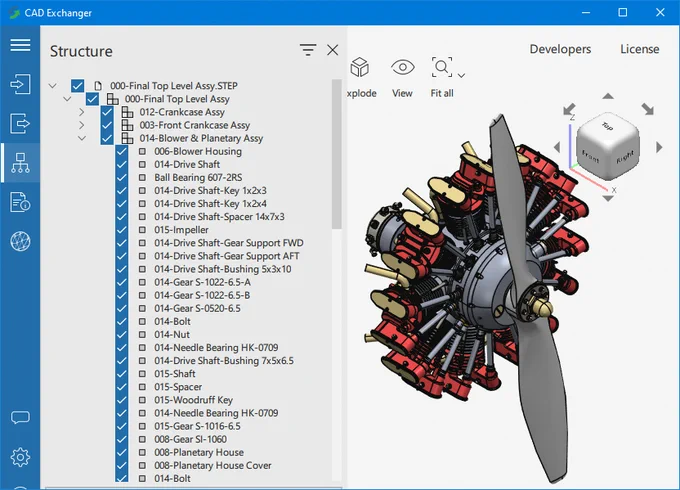
Task: Click the Structure panel vertical scrollbar thumb
Action: 337,154
